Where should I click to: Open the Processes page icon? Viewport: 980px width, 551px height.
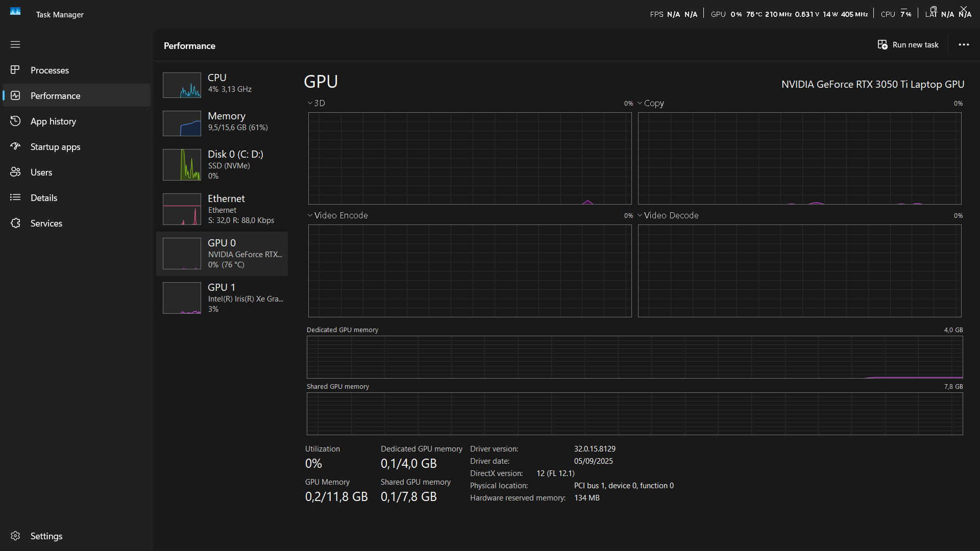15,70
